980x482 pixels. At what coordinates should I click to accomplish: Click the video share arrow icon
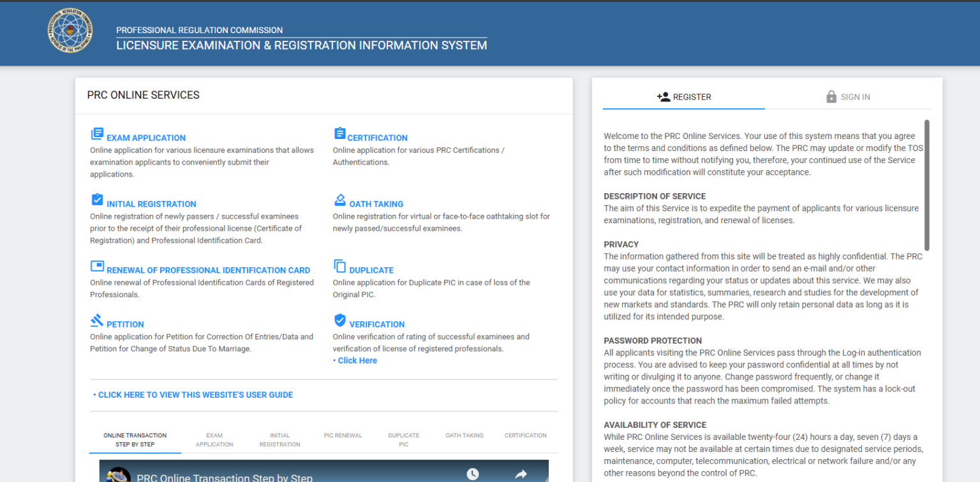[x=521, y=474]
